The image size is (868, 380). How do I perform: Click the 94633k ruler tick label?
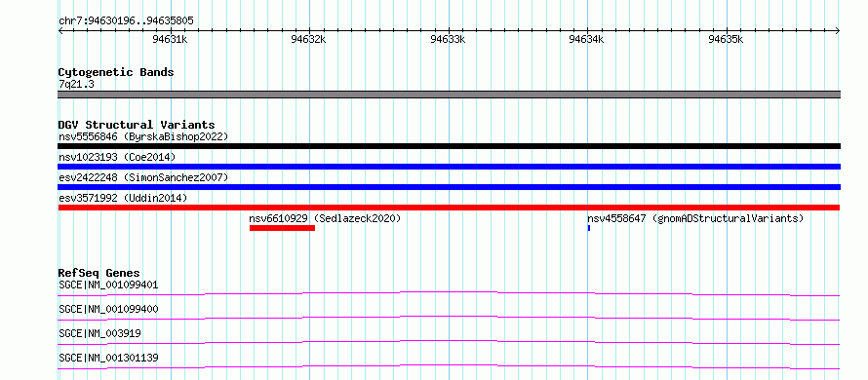click(448, 39)
